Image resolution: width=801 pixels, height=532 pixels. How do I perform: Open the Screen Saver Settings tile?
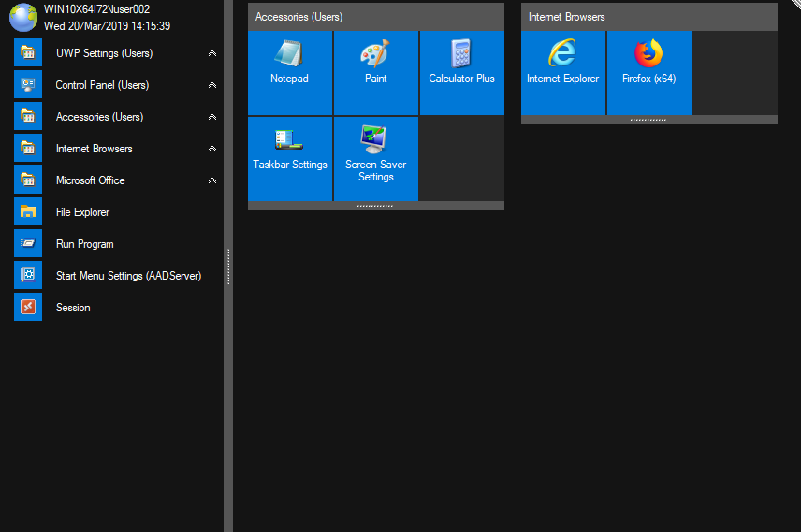(375, 159)
